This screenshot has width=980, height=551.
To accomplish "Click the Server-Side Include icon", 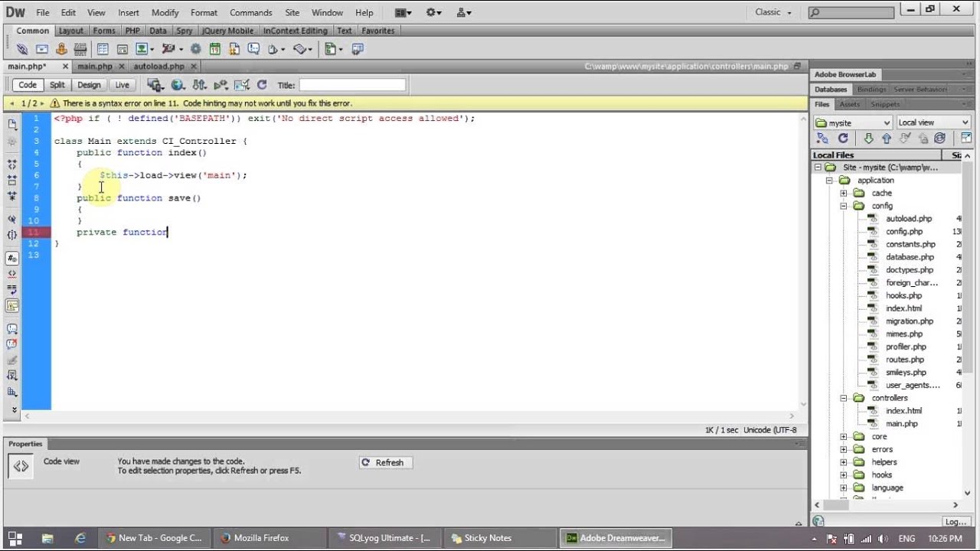I will point(234,49).
